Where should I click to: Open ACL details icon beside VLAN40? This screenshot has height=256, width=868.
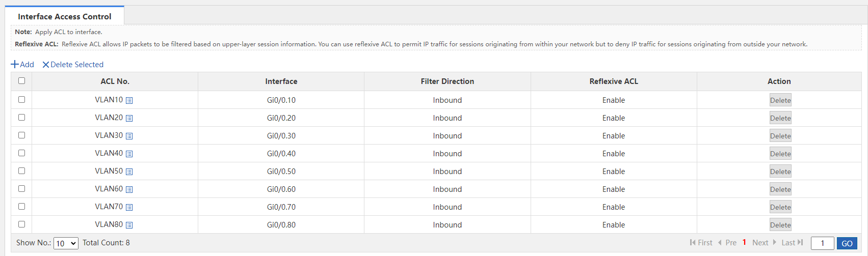pos(129,154)
